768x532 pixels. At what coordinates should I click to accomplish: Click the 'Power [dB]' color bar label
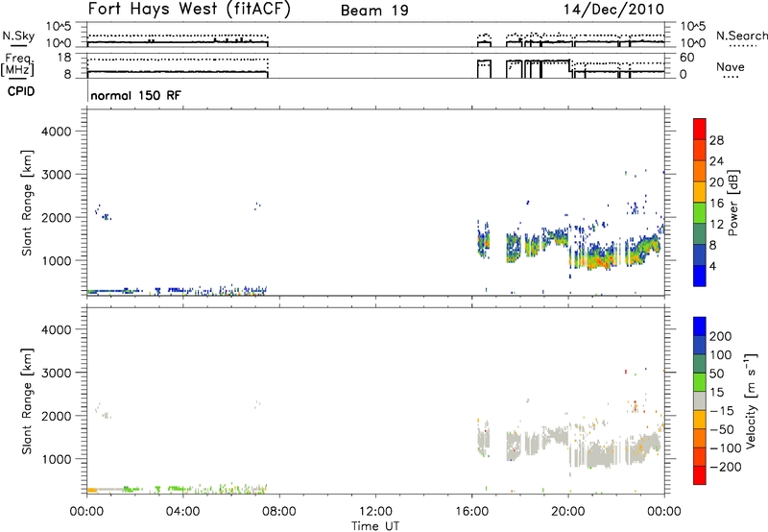[x=732, y=203]
